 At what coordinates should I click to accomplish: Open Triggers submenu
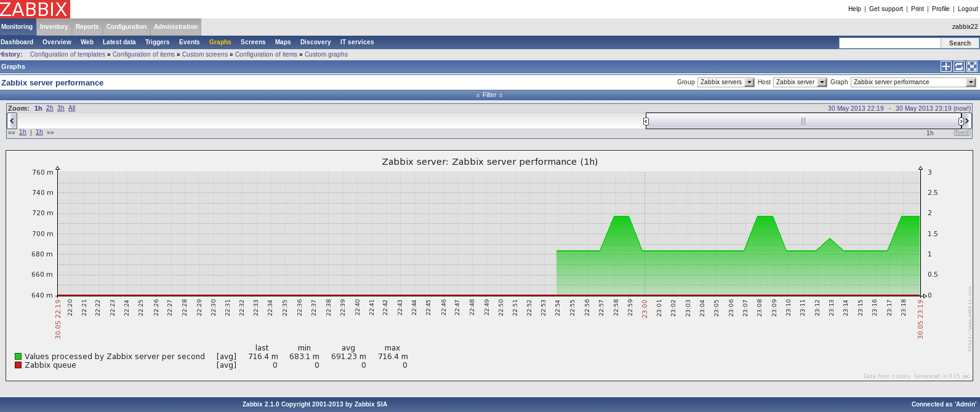157,42
